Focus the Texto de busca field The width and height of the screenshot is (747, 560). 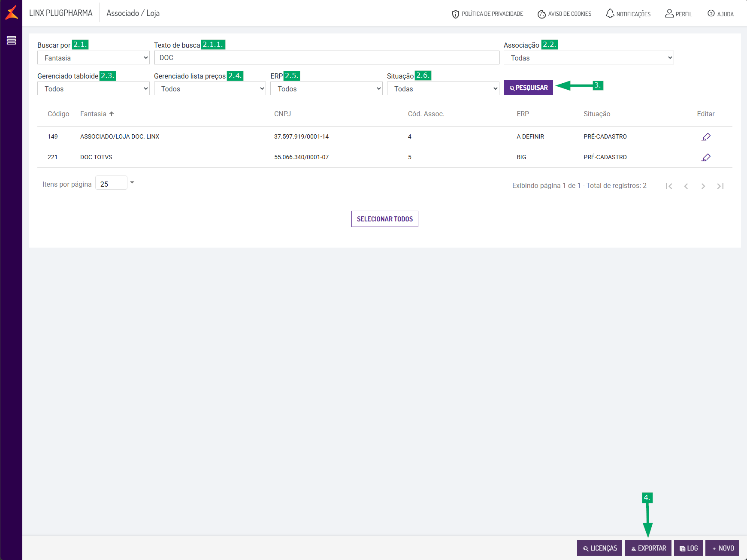[327, 58]
